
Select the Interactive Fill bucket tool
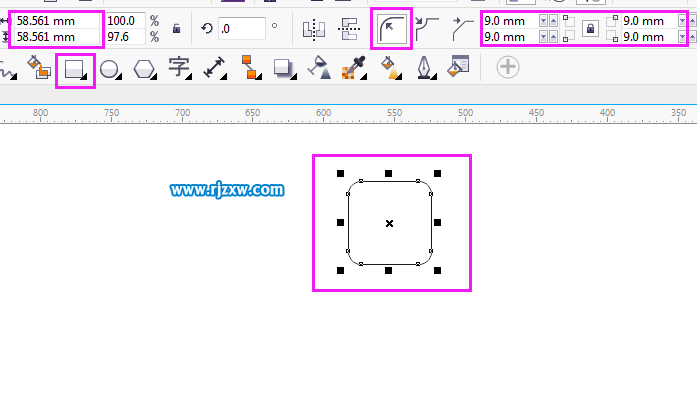[x=390, y=68]
